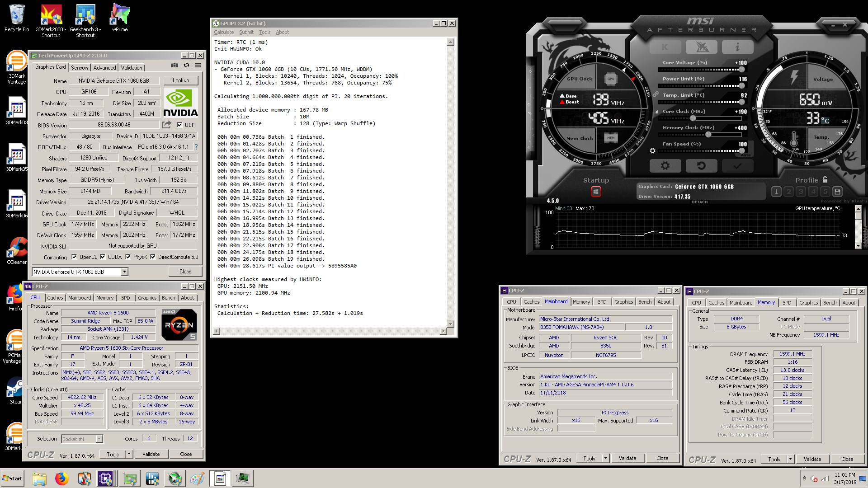Open Paint from the taskbar
This screenshot has height=488, width=868.
pos(198,478)
